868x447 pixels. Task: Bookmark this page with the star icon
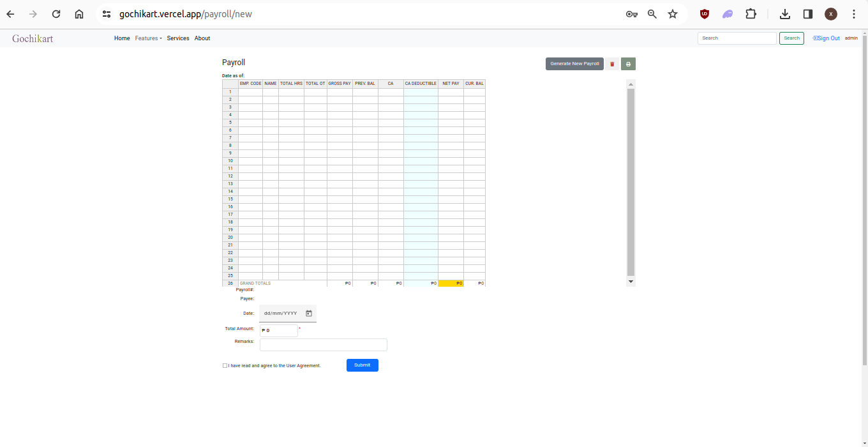[673, 14]
